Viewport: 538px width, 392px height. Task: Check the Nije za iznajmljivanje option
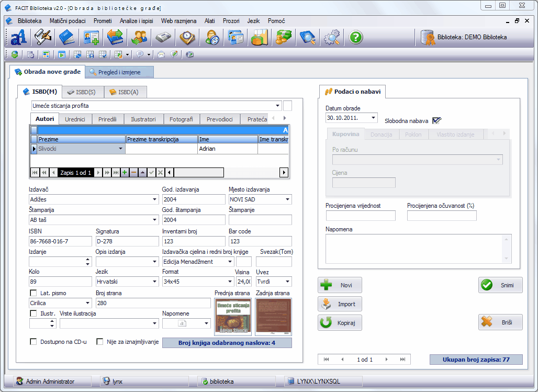point(100,342)
